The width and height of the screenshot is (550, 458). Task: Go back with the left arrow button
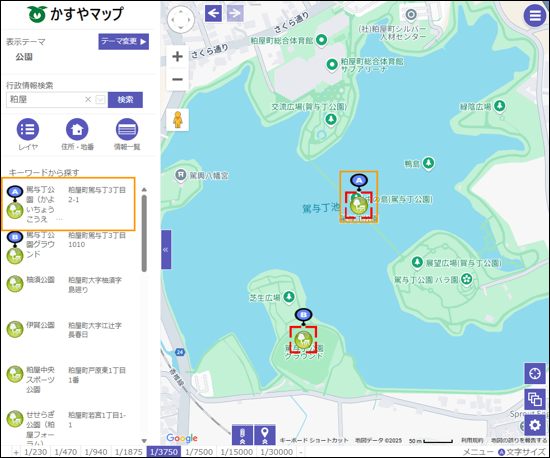pos(213,14)
